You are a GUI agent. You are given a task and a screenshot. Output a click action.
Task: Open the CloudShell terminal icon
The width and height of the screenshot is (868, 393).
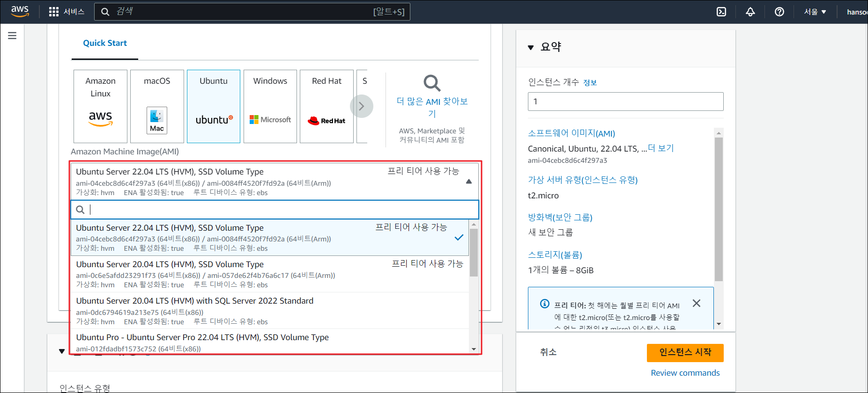click(x=721, y=12)
